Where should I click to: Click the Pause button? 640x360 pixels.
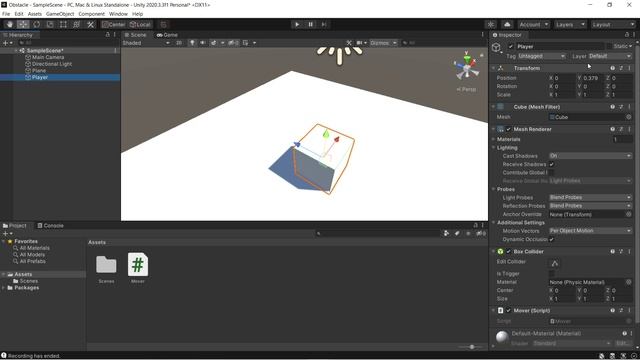pyautogui.click(x=310, y=24)
